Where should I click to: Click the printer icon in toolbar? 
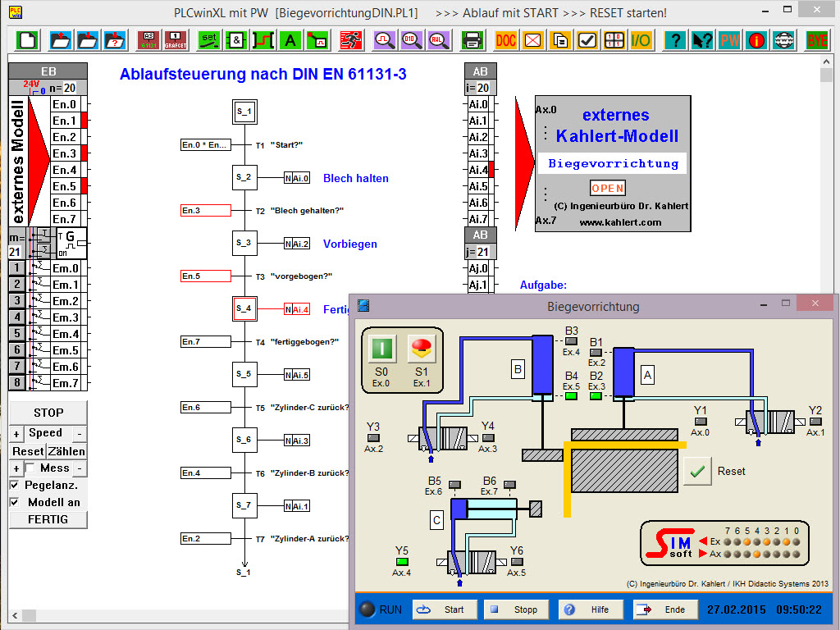[x=472, y=39]
